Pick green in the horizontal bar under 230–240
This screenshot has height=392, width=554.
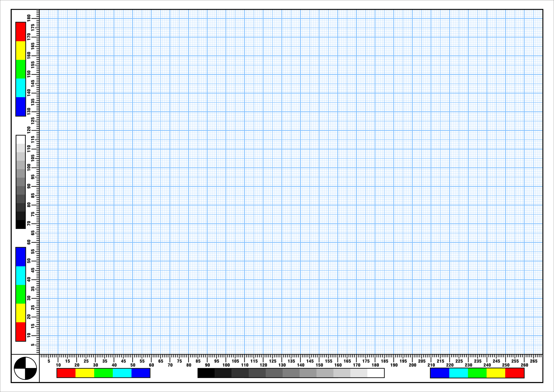pos(477,373)
